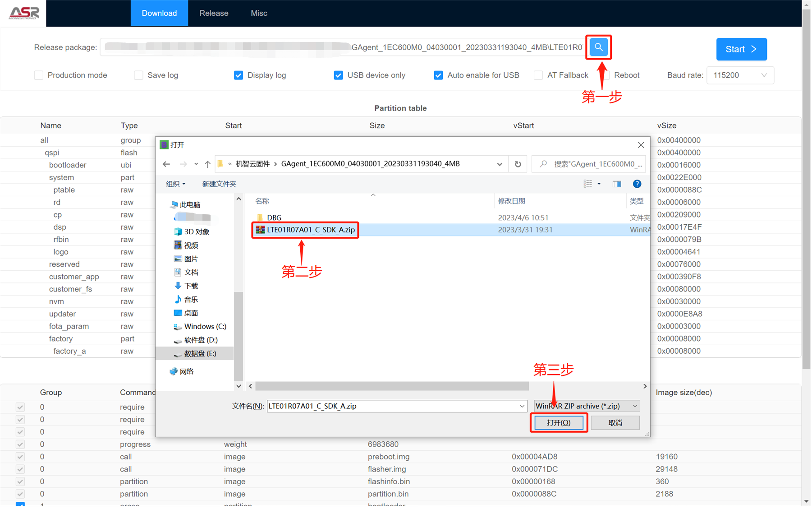
Task: Click the dialog back arrow
Action: pos(166,164)
